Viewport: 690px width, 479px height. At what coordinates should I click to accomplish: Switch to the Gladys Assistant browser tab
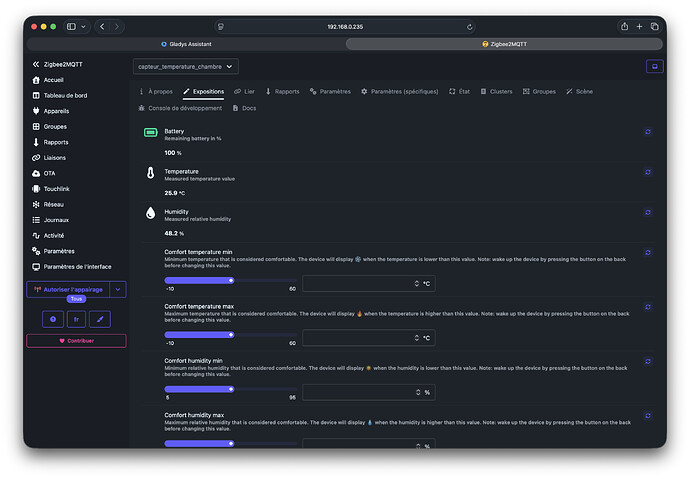click(x=186, y=44)
